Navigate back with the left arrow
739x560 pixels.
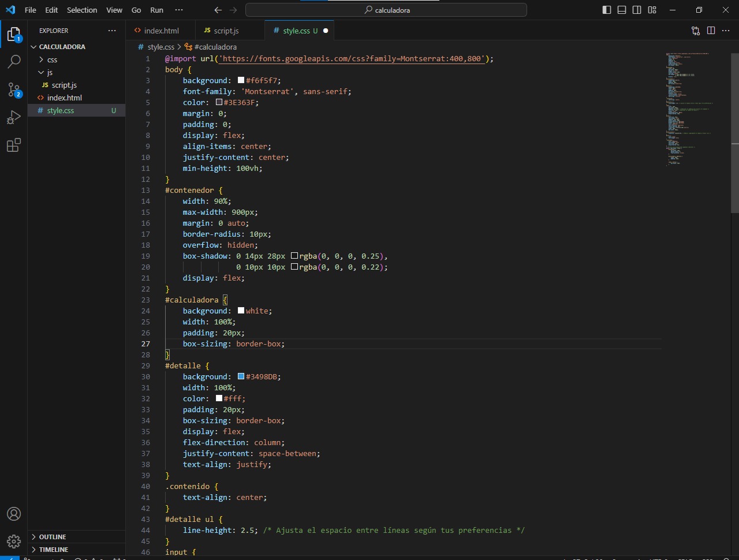(x=218, y=10)
